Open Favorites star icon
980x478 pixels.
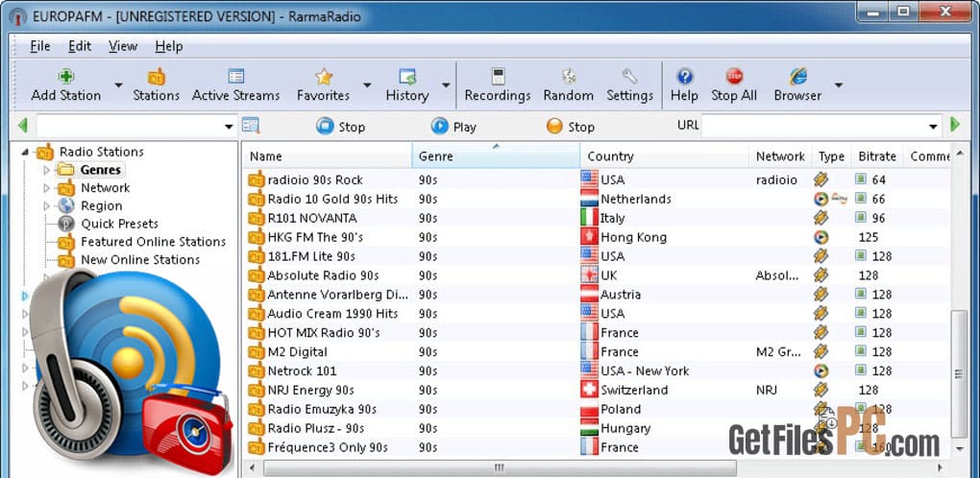coord(323,77)
